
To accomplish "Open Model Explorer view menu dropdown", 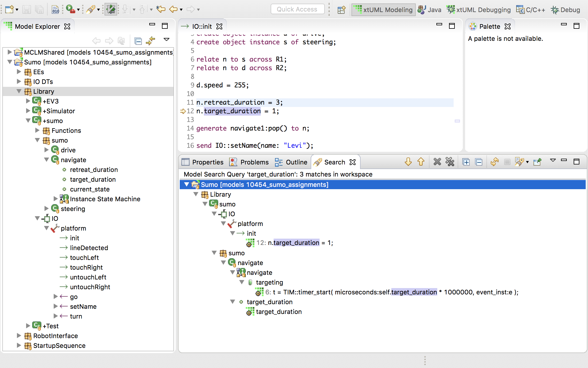I will pyautogui.click(x=167, y=39).
